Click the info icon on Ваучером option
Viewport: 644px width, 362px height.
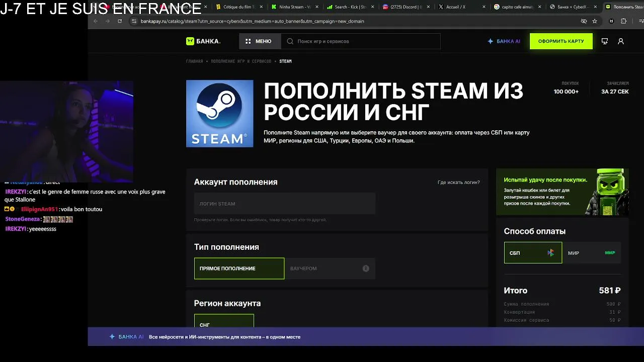tap(366, 268)
